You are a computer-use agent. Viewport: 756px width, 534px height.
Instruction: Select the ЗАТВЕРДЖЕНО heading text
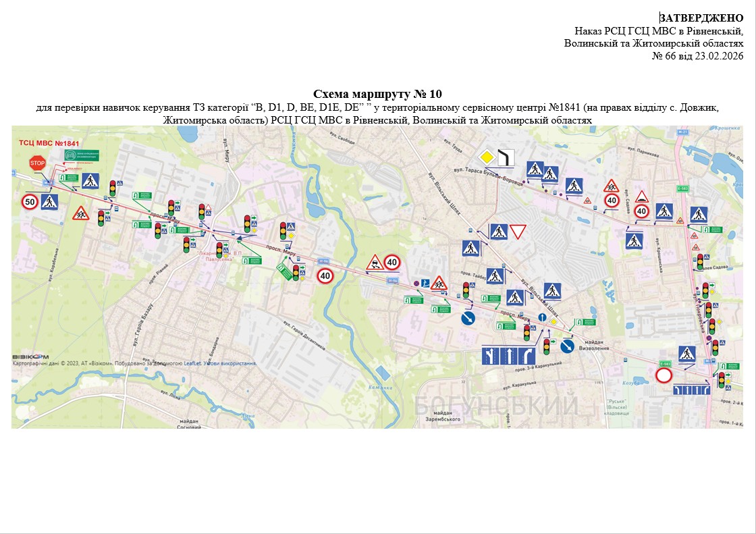pos(701,18)
